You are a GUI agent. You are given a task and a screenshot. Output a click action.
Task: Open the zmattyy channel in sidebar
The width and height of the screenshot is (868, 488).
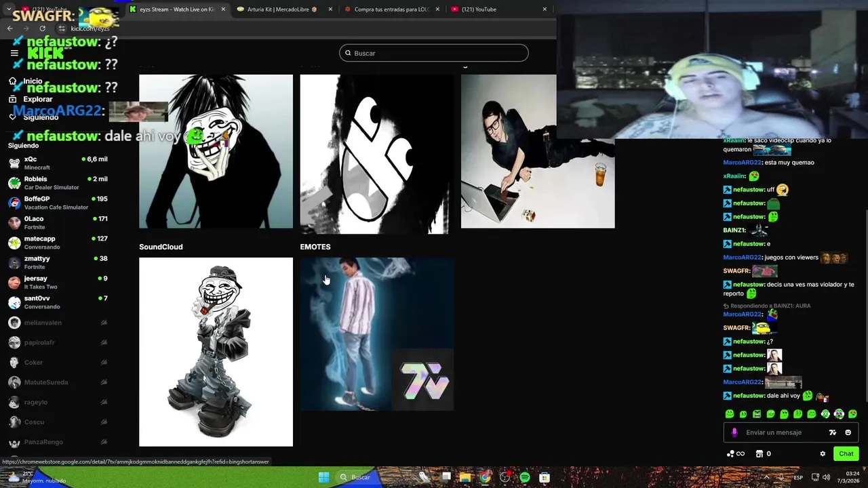58,262
